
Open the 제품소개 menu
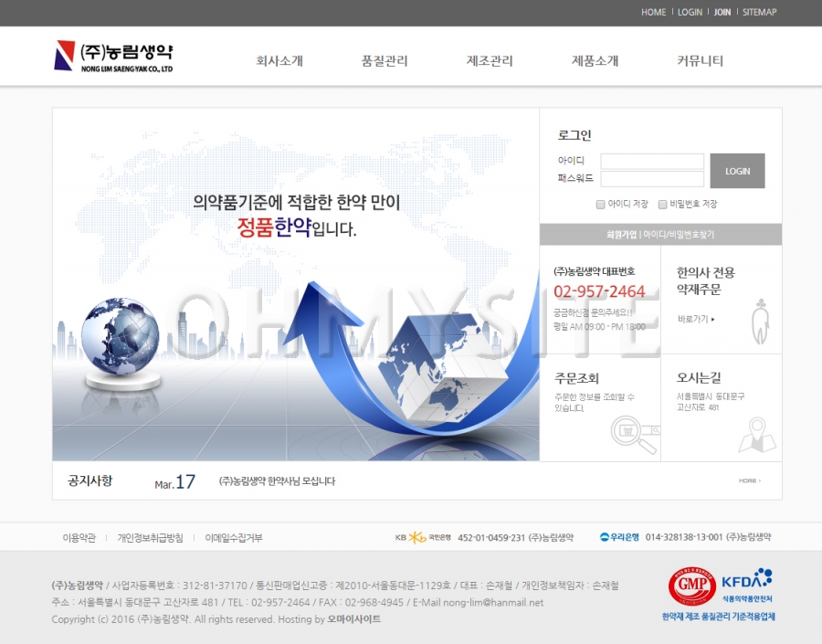595,61
